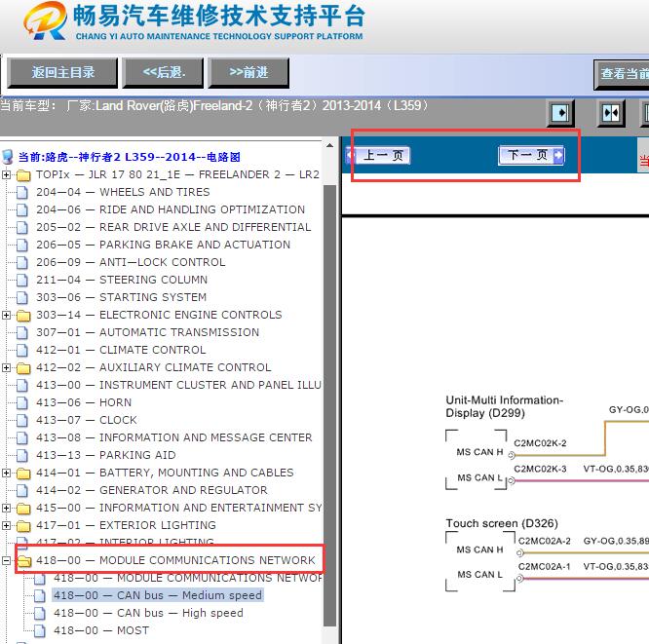This screenshot has width=649, height=644.
Task: Go back with the <<后退 button
Action: point(164,73)
